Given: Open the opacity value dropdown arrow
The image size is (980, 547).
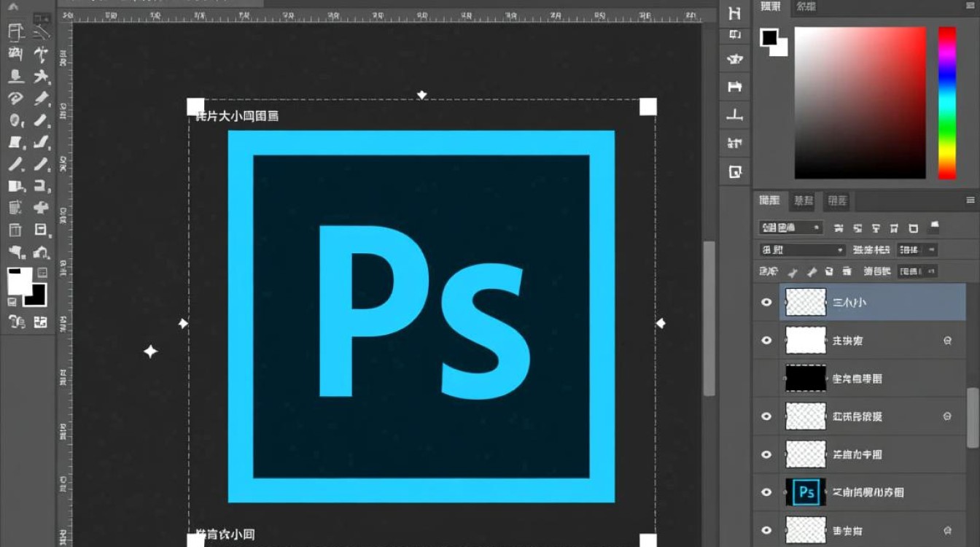Looking at the screenshot, I should [x=931, y=250].
